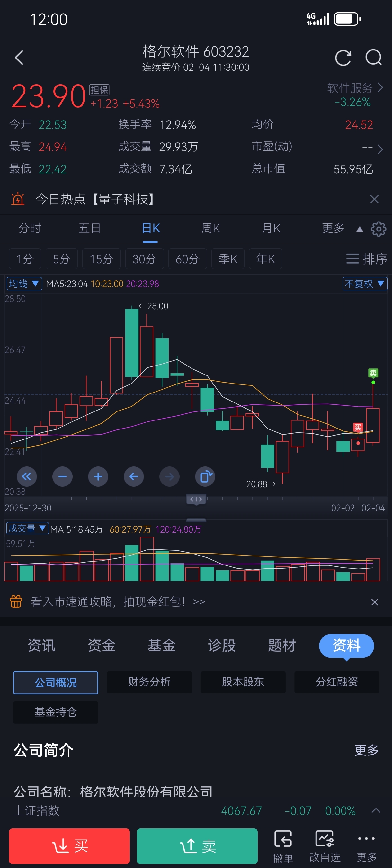The image size is (392, 868).
Task: Tap the back arrow icon
Action: (19, 58)
